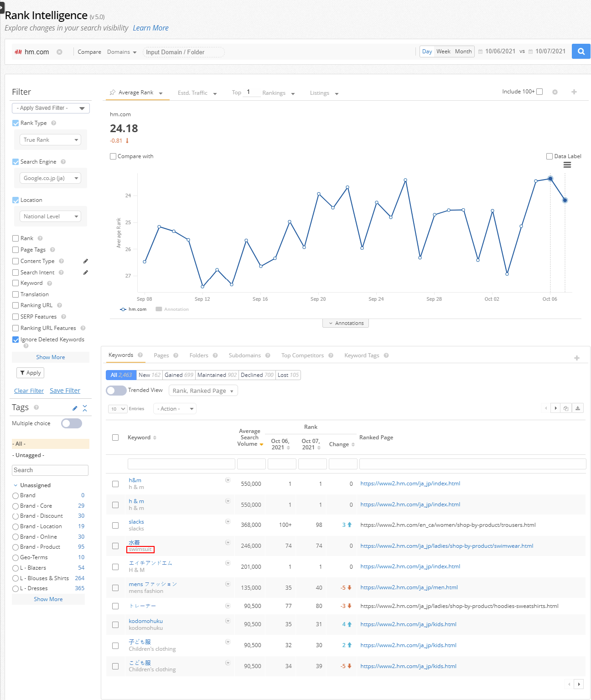Remove the hm.com domain with the x icon
The width and height of the screenshot is (591, 700).
coord(59,52)
